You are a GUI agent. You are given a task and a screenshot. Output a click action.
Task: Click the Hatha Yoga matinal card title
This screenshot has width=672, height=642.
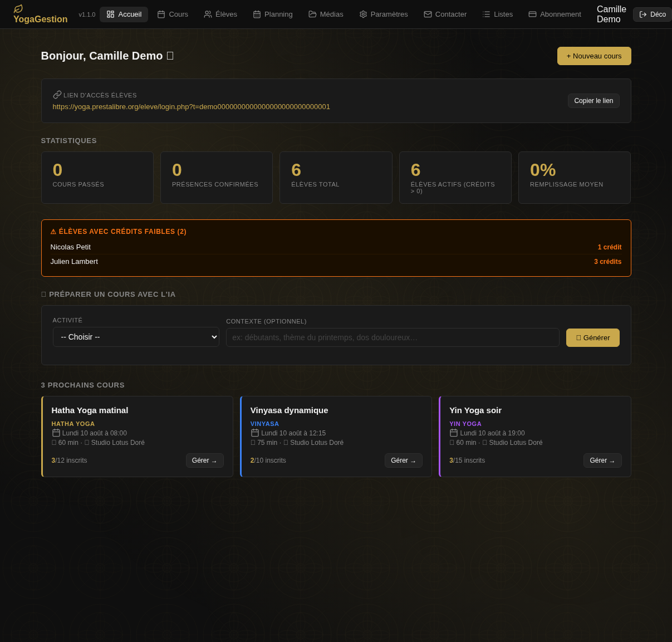click(x=90, y=410)
